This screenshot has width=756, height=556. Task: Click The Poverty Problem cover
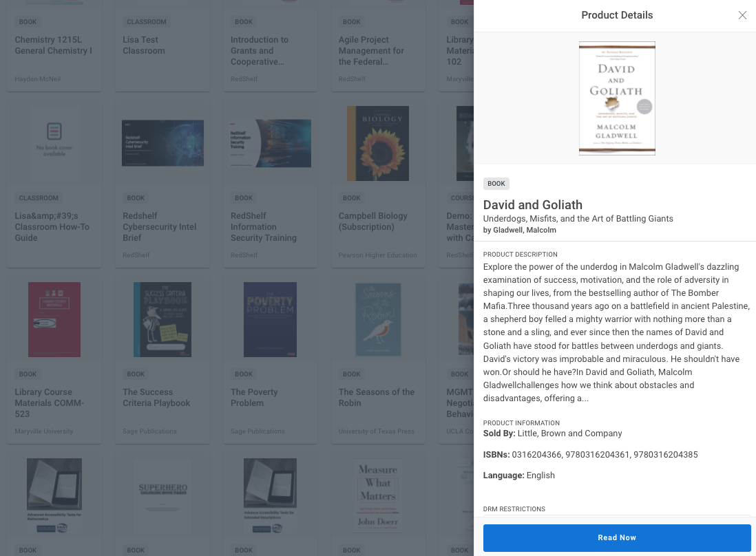pos(271,319)
